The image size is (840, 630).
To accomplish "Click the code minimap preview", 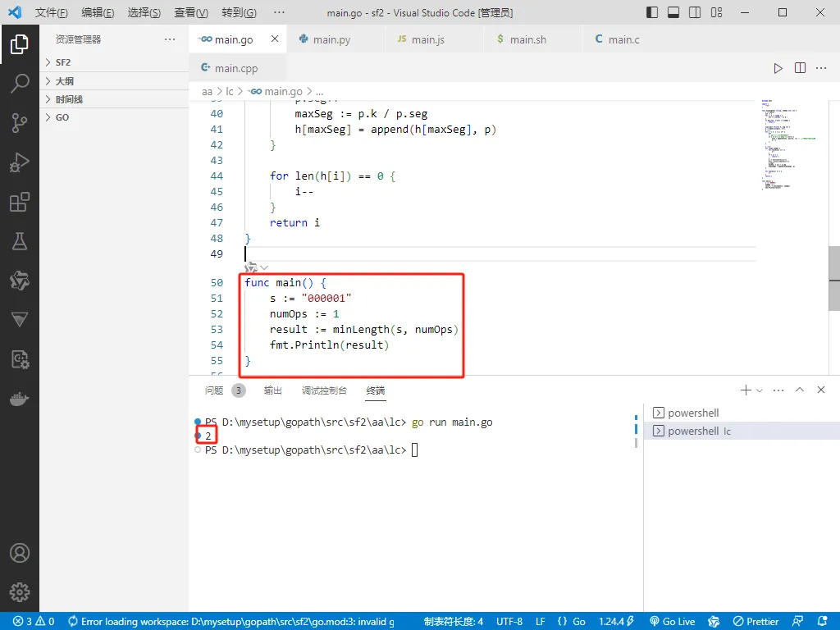I will click(787, 144).
